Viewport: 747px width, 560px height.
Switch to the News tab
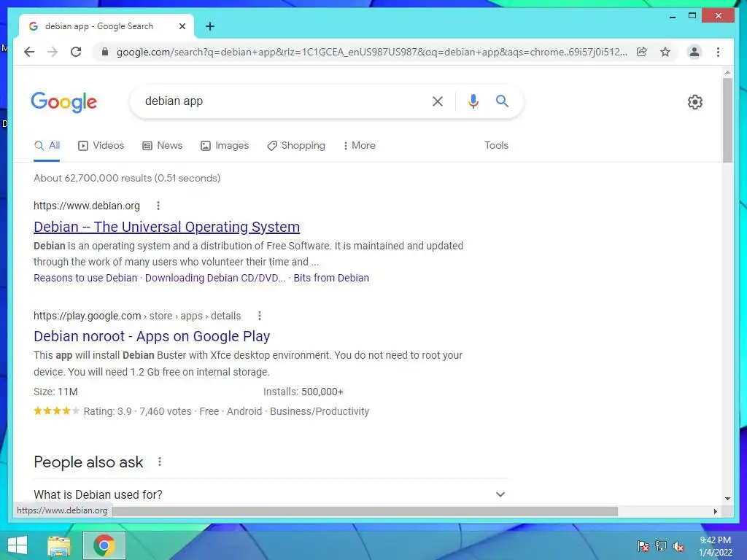163,145
